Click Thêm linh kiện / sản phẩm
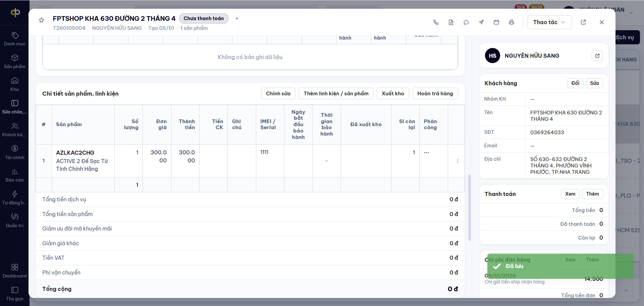Image resolution: width=644 pixels, height=306 pixels. pos(336,94)
